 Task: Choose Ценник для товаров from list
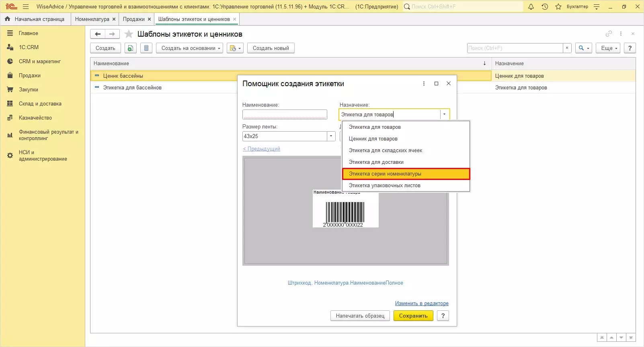point(406,139)
